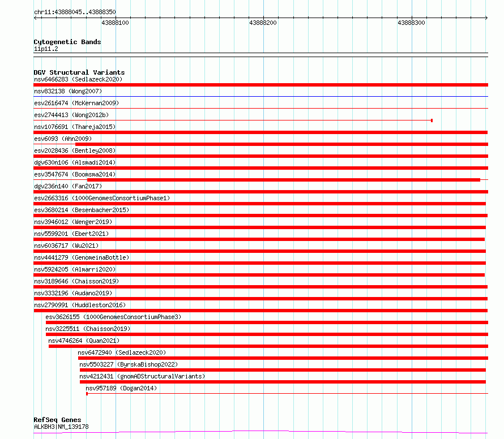This screenshot has height=439, width=504.
Task: Click the magenta ALKBH3 gene line
Action: 260,432
